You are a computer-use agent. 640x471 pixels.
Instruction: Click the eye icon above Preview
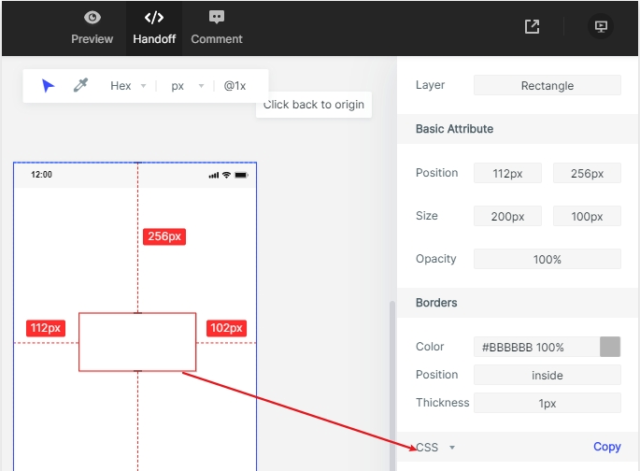point(92,17)
